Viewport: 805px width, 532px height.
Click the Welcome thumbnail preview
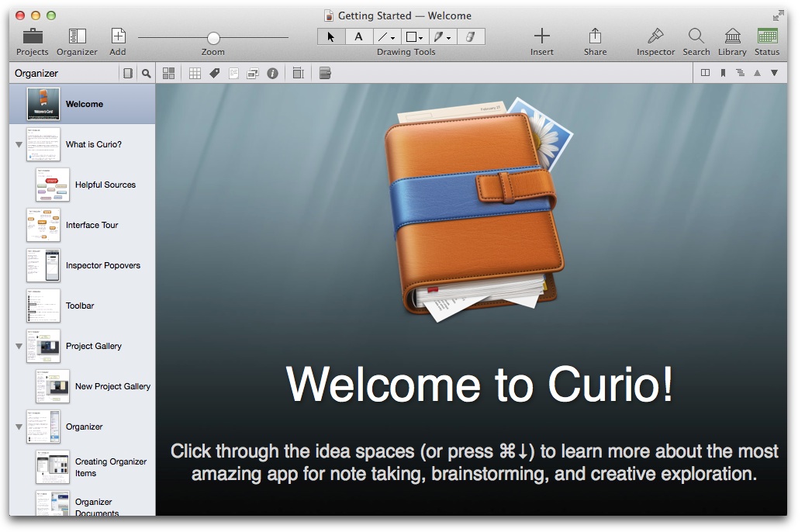43,104
